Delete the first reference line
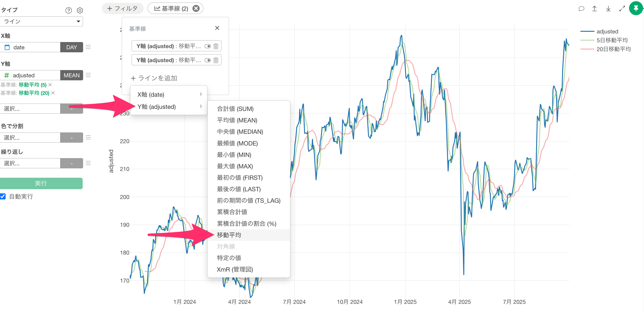 point(216,46)
